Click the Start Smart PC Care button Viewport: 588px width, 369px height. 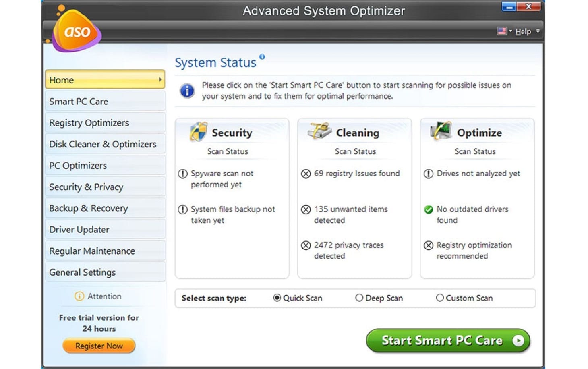448,340
